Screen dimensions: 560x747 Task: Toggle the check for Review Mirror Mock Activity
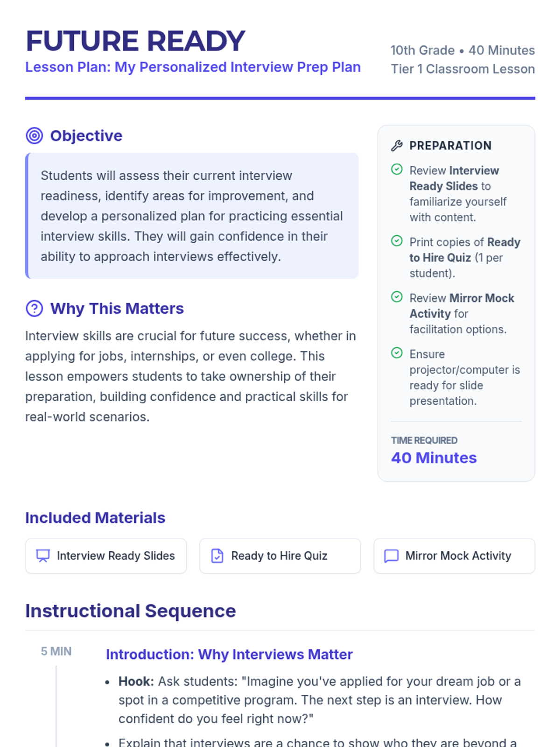397,297
